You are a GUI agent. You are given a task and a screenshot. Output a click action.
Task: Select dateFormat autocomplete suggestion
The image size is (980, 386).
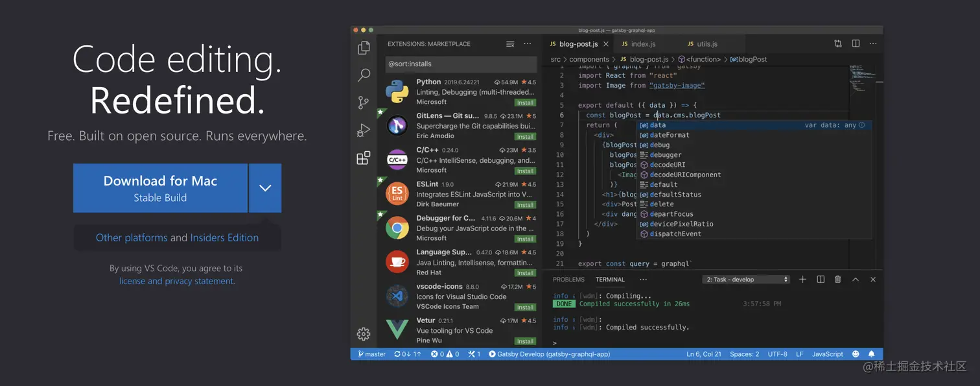point(754,135)
